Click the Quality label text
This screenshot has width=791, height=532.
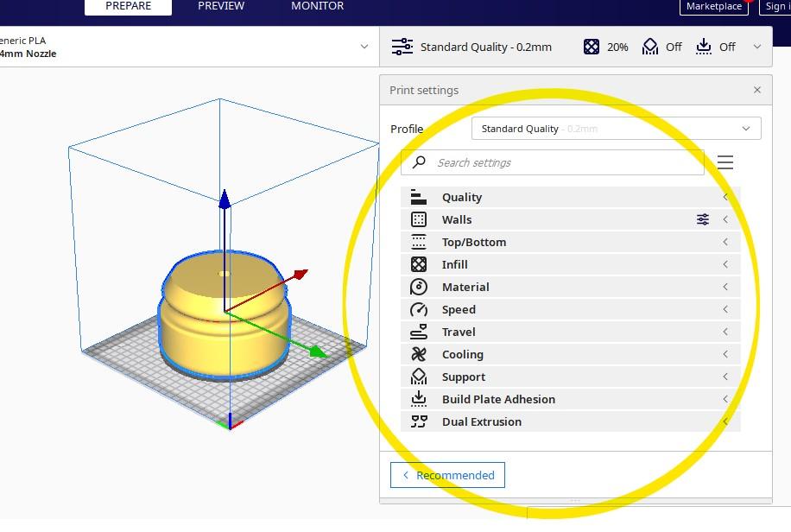pos(462,198)
